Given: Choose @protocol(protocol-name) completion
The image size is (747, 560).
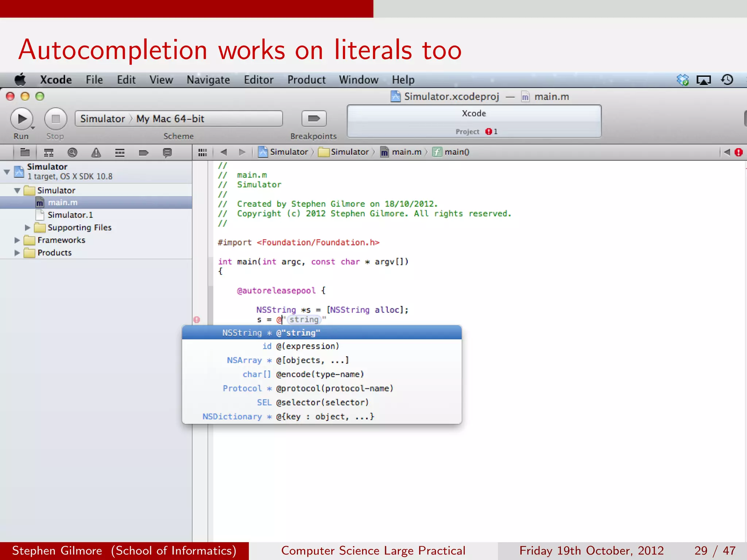Looking at the screenshot, I should 322,389.
